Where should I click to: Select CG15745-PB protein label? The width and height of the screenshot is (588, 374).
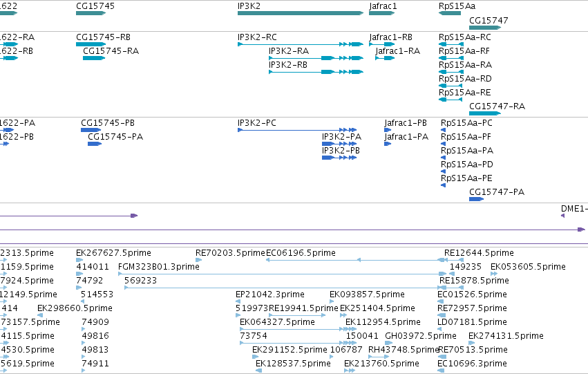tap(108, 123)
